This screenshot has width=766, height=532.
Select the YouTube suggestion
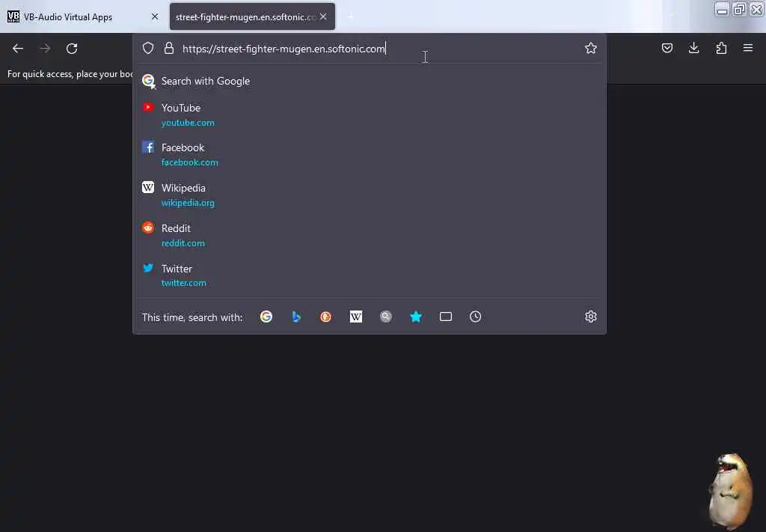pos(370,114)
